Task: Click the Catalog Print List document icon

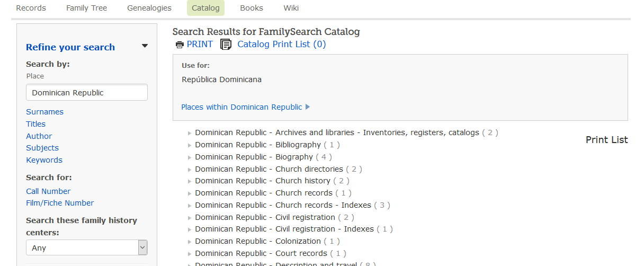Action: click(226, 45)
